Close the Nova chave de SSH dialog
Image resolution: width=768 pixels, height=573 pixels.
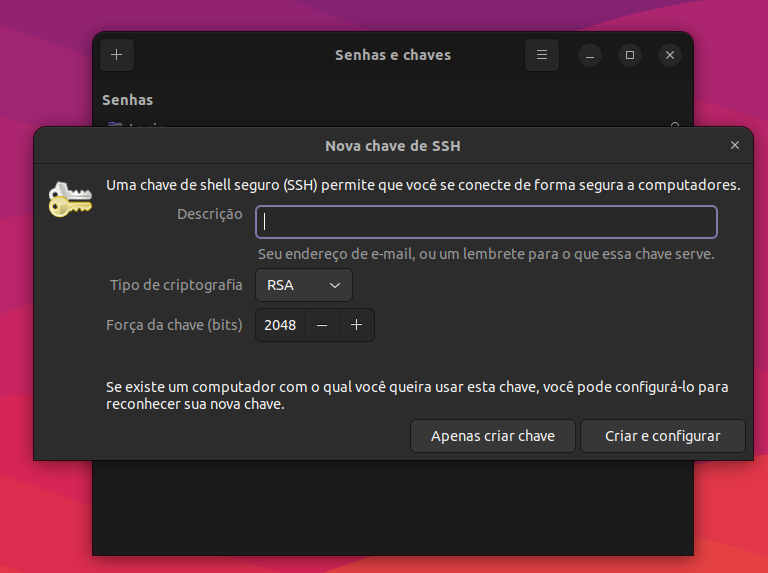click(735, 145)
